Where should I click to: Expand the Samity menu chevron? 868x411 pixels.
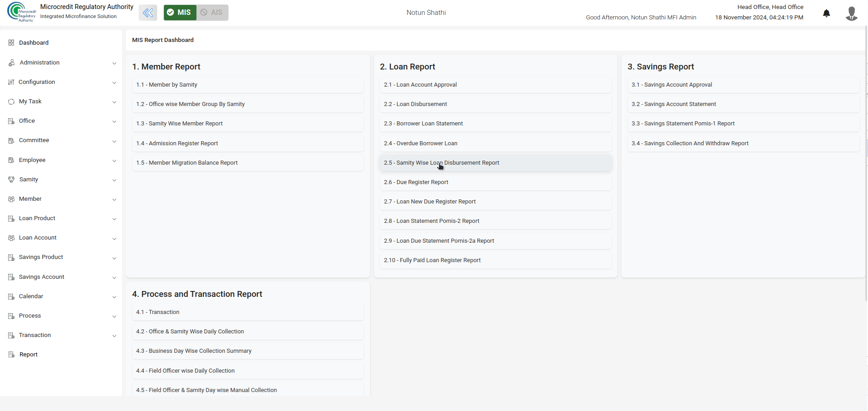point(114,180)
